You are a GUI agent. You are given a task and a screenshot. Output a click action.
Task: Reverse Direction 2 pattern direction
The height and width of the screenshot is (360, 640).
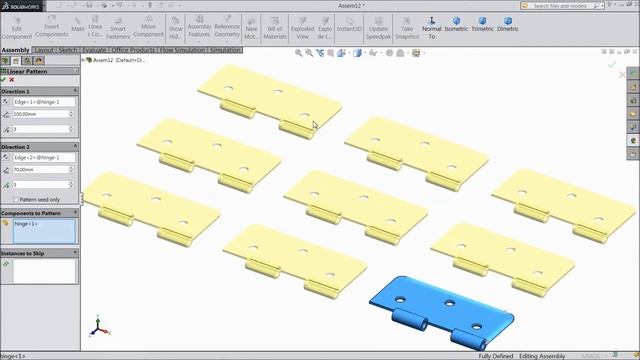pos(6,157)
